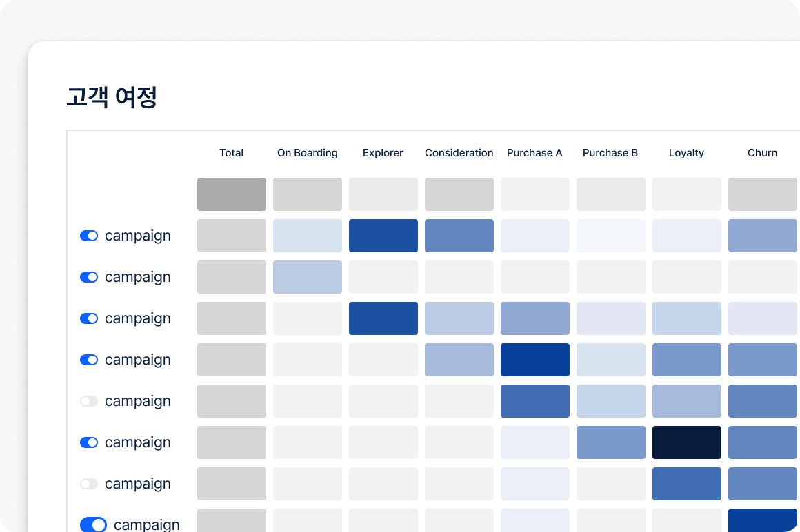Select the On Boarding column header
Screen dimensions: 800x532
coord(308,153)
